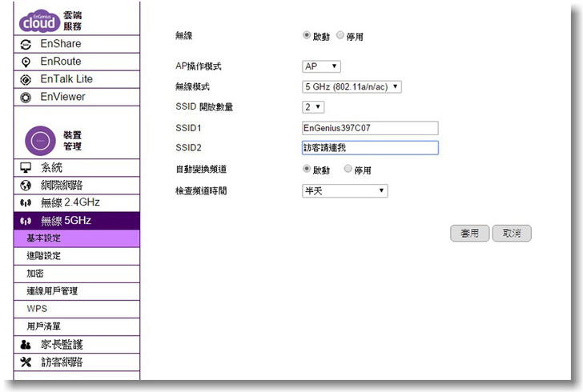
Task: Click the 訪客網路 tools icon
Action: (26, 362)
